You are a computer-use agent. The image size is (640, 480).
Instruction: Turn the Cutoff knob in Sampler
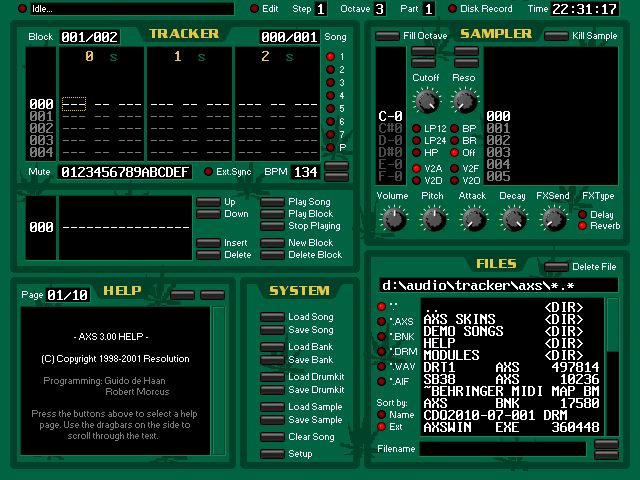click(427, 100)
